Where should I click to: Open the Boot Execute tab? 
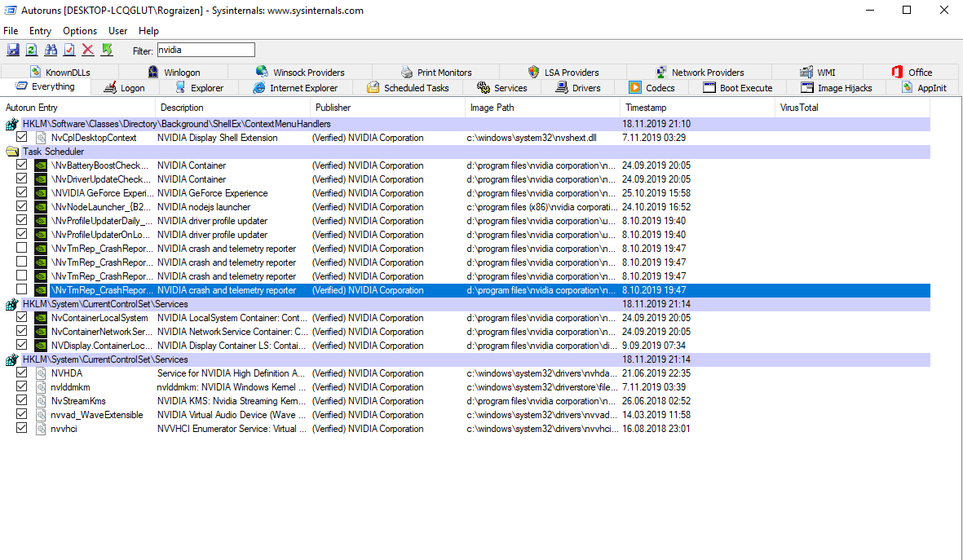pos(738,88)
